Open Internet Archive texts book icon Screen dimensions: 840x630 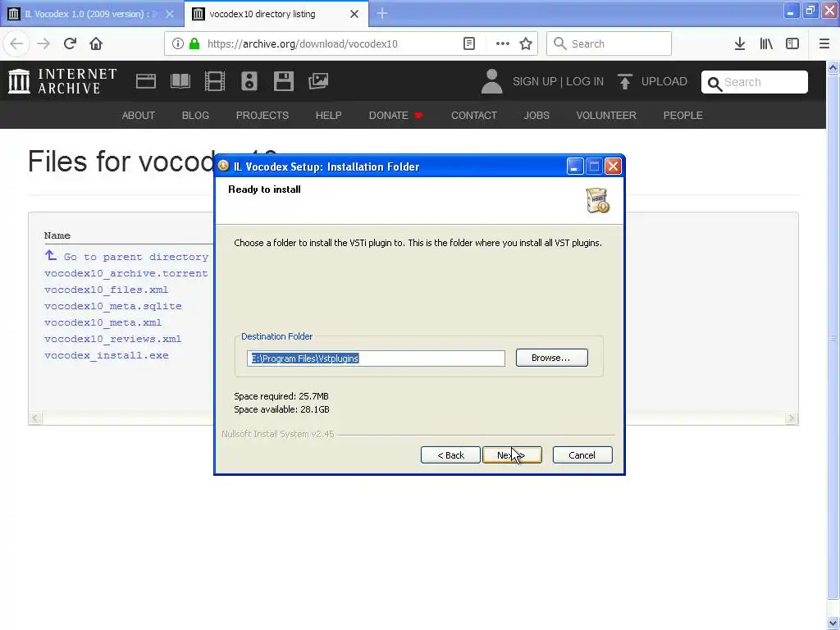pyautogui.click(x=180, y=81)
